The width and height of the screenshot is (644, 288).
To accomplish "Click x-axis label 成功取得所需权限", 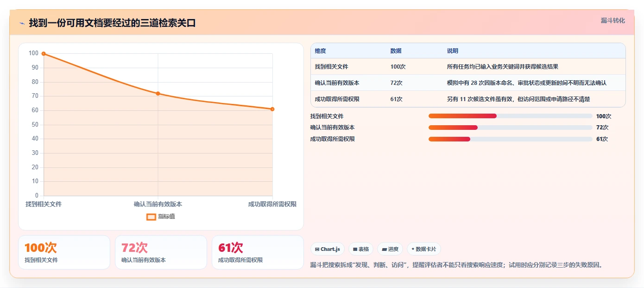I will tap(272, 205).
